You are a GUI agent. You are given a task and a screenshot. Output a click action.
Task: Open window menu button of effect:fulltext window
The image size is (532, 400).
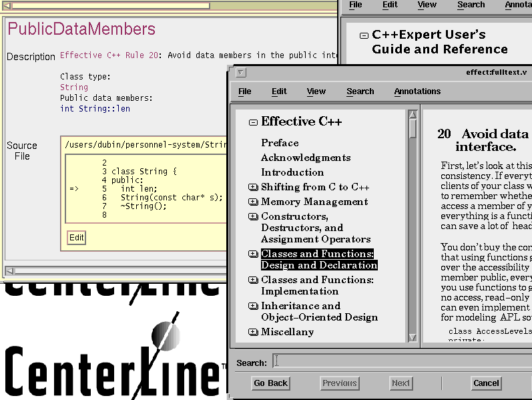(241, 72)
